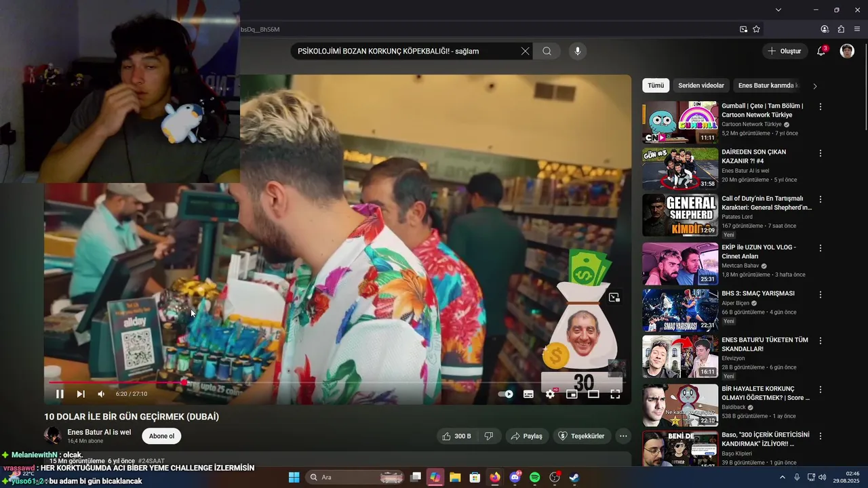Clear the YouTube search box text

525,51
